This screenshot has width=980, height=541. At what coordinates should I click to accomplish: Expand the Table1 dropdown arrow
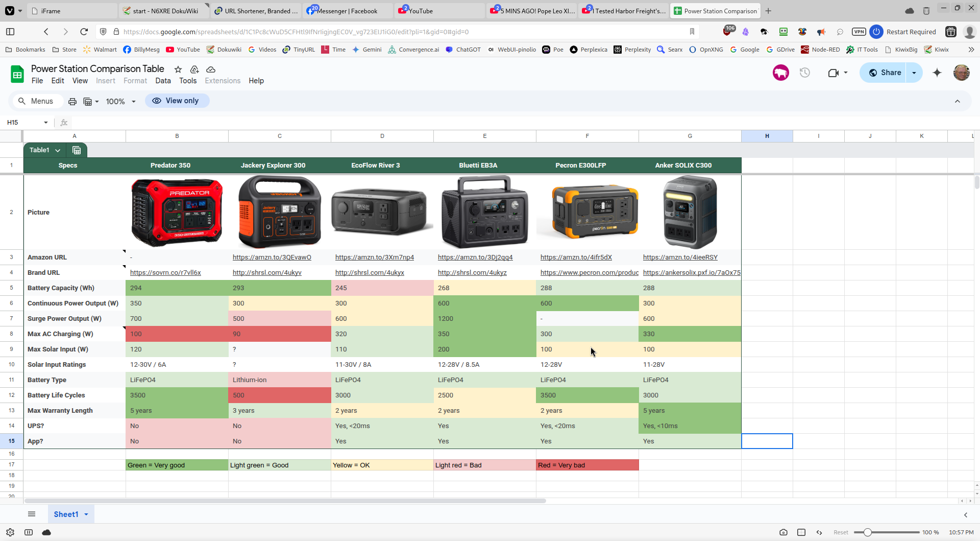[58, 150]
